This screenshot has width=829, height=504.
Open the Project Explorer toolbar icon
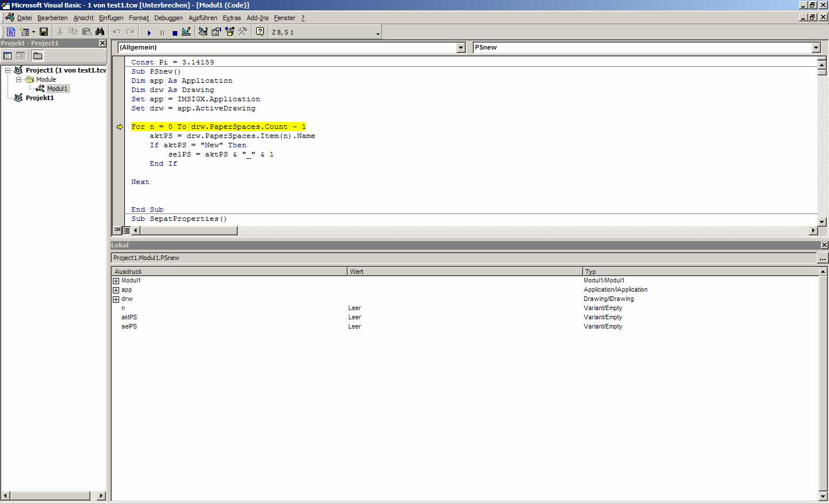203,32
